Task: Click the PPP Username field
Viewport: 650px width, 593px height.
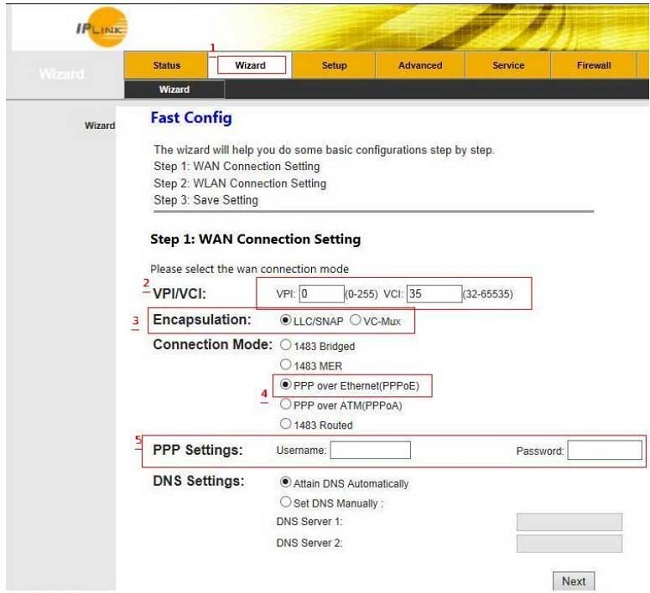Action: [x=370, y=451]
